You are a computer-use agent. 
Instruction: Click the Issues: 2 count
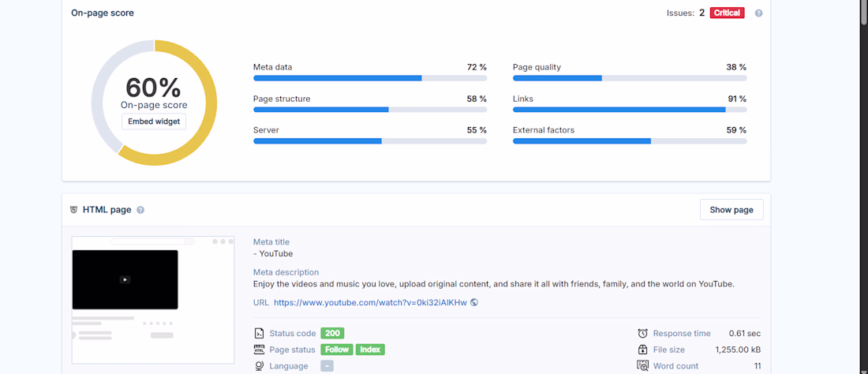pos(686,13)
